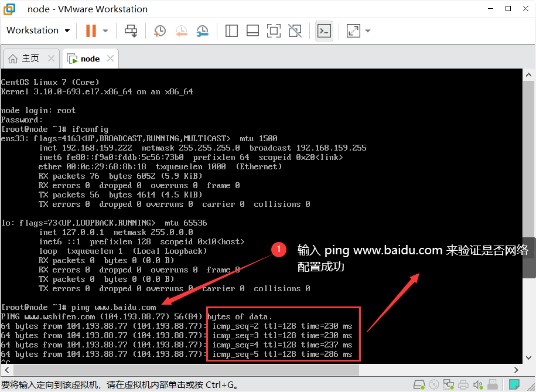This screenshot has height=392, width=536.
Task: Close the node tab
Action: (110, 59)
